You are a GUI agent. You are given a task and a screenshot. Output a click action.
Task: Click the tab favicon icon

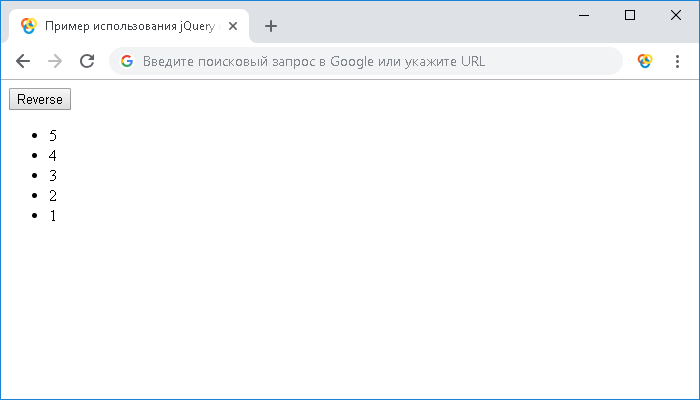[29, 26]
